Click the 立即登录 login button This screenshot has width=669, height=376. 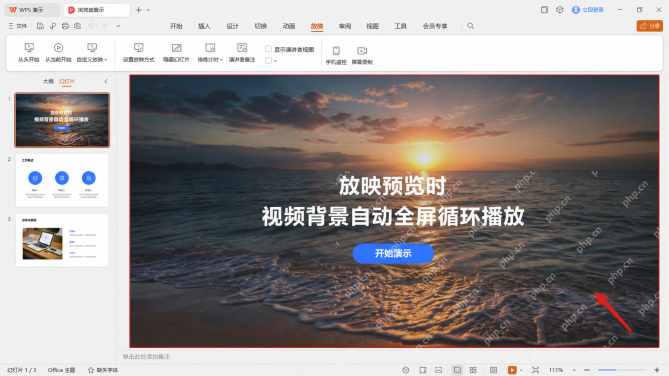pos(588,9)
